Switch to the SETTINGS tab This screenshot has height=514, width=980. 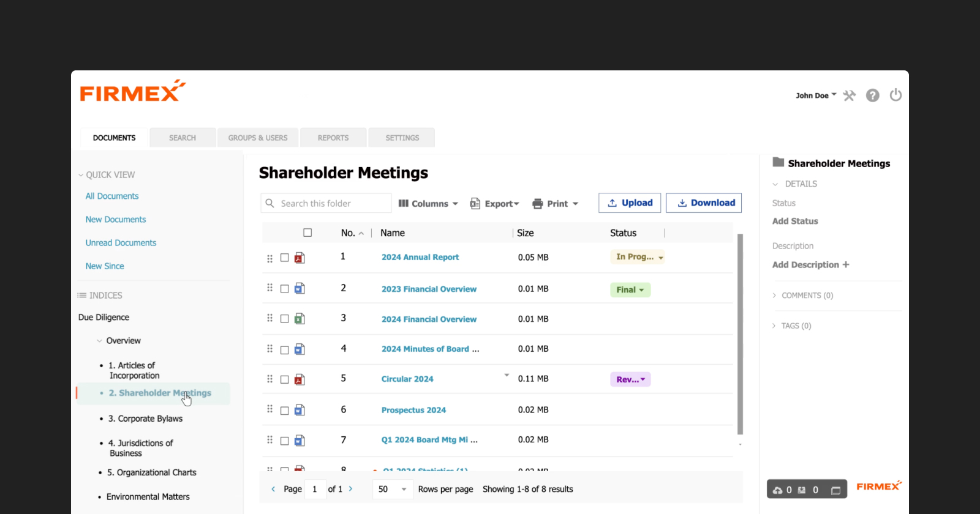[x=402, y=138]
